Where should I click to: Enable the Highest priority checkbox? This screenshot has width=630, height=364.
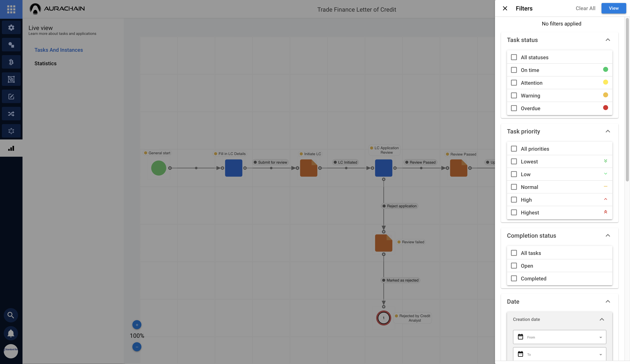[514, 213]
